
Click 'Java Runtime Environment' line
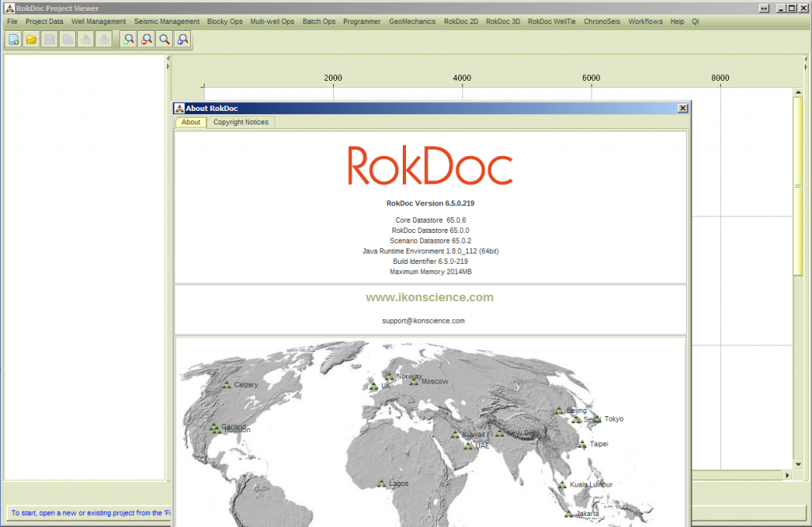431,251
